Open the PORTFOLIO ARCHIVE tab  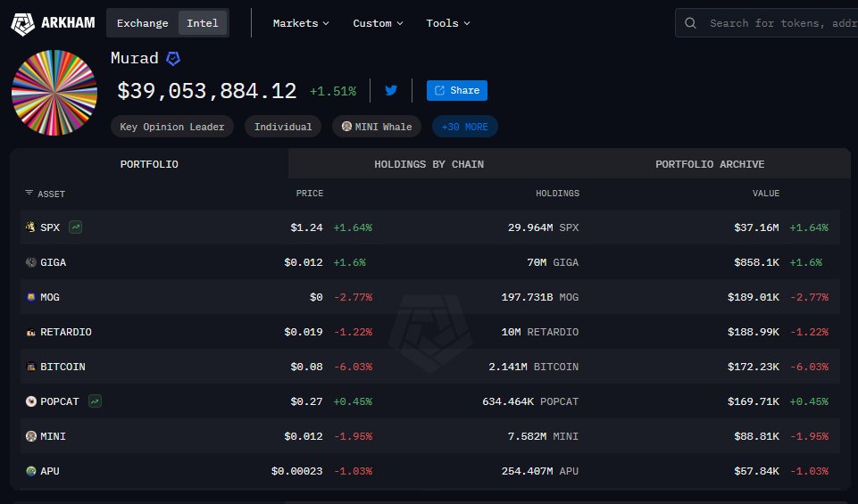point(710,164)
